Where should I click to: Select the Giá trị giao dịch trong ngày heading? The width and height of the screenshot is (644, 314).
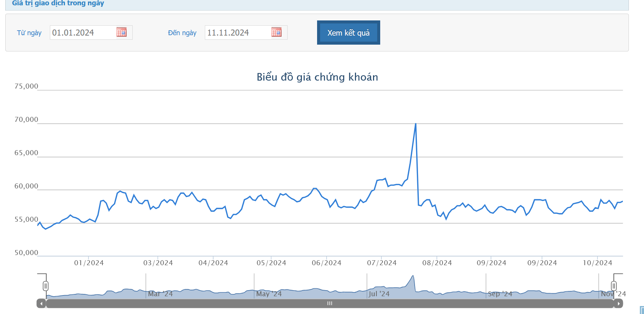[x=58, y=3]
